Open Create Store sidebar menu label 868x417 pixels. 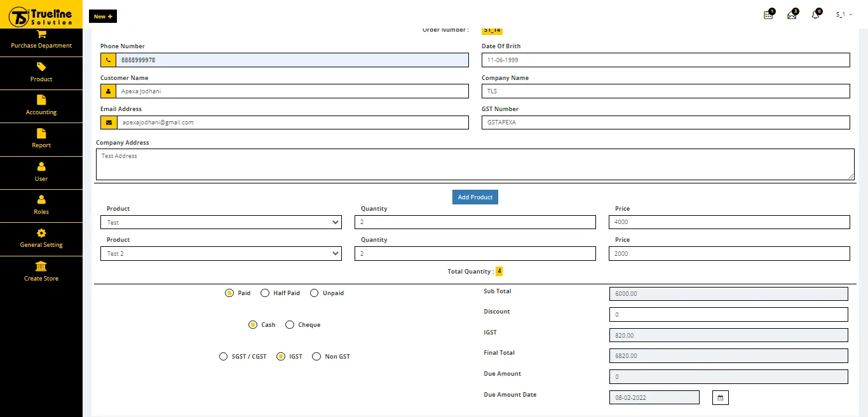(x=41, y=279)
